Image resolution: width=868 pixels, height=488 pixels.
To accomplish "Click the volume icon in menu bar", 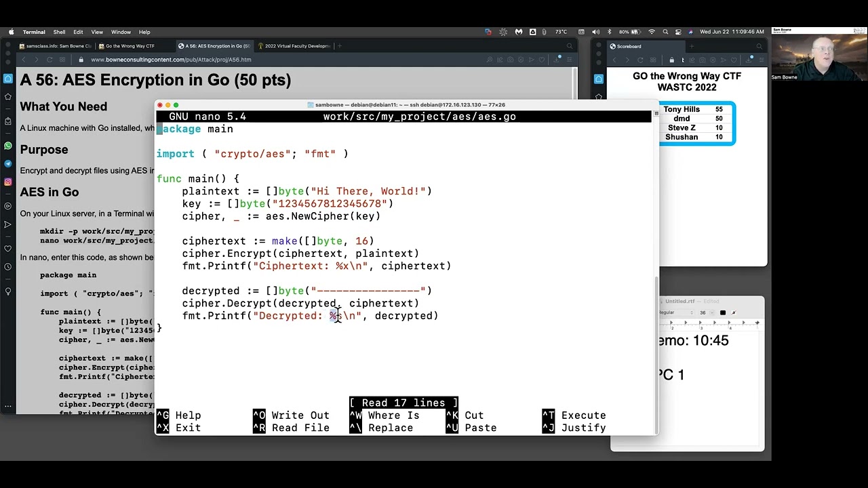I will [595, 32].
